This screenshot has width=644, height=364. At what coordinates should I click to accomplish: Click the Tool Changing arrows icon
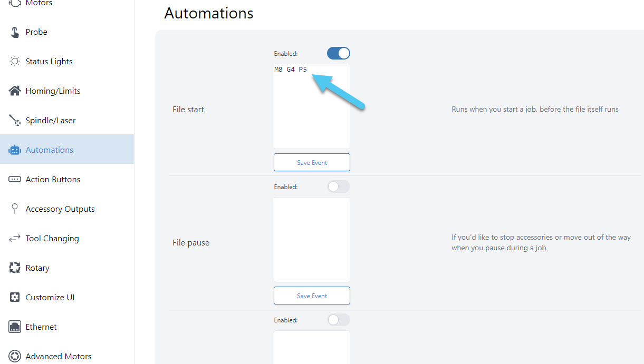point(15,239)
